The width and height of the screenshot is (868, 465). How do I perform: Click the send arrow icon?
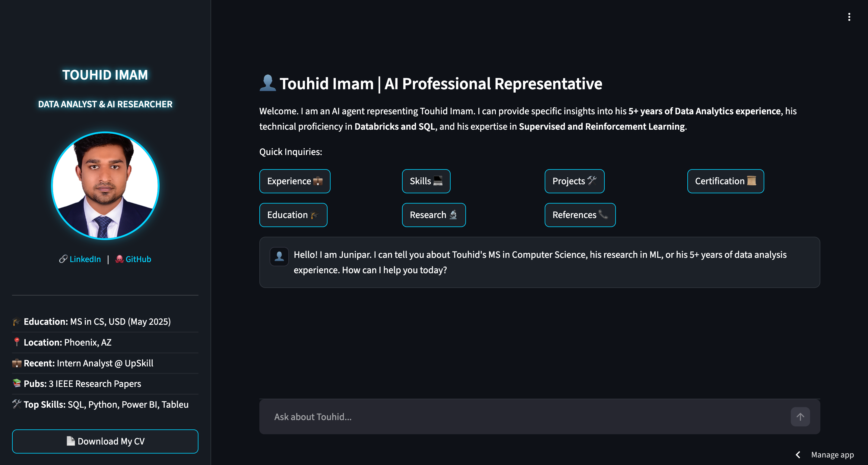pos(800,417)
